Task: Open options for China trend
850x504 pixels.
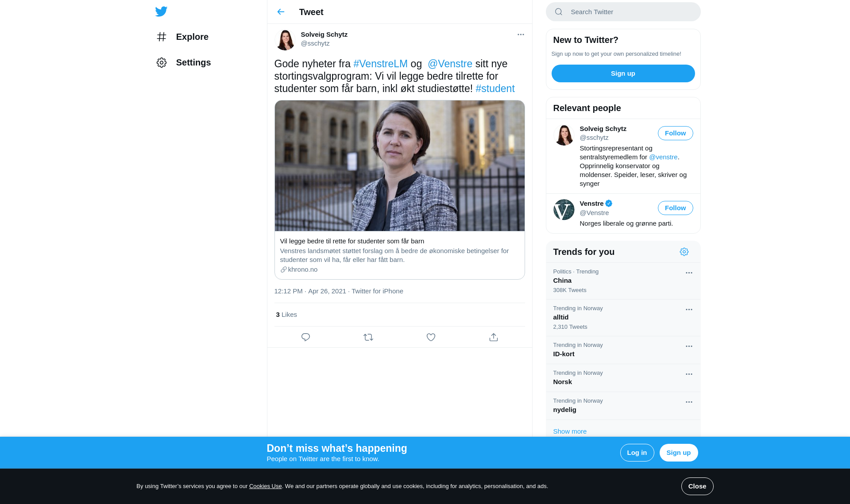Action: coord(689,273)
